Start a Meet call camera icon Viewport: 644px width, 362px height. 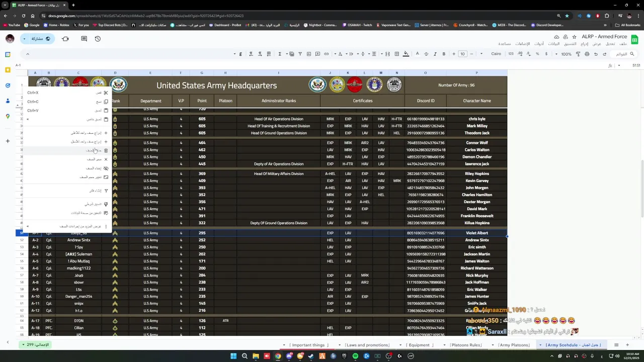click(65, 39)
